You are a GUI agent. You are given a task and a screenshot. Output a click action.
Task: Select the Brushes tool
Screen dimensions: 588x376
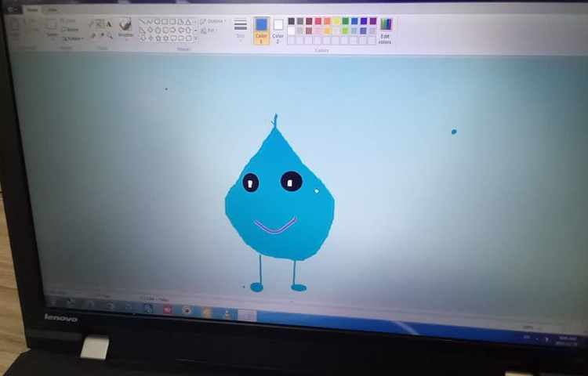point(125,27)
